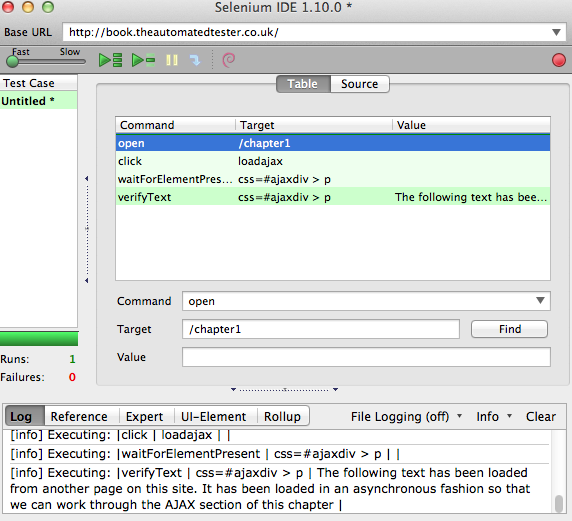Viewport: 572px width, 521px height.
Task: Click the Command column header
Action: click(175, 125)
